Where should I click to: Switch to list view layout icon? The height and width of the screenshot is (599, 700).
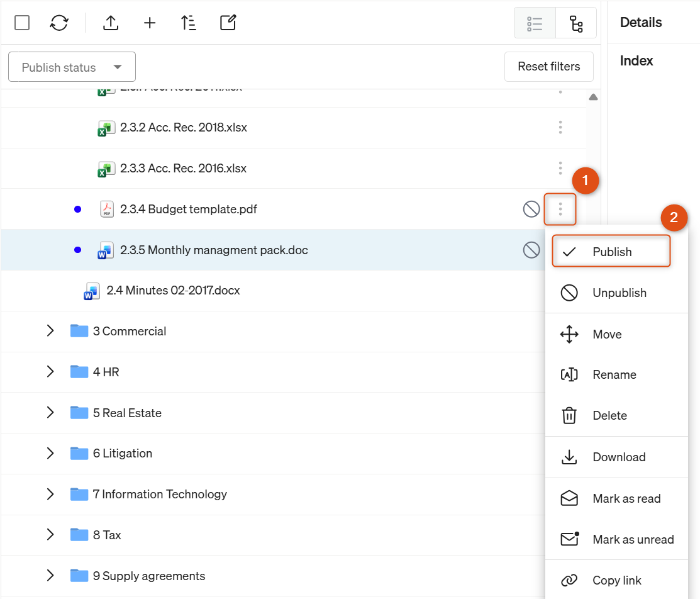[x=535, y=24]
